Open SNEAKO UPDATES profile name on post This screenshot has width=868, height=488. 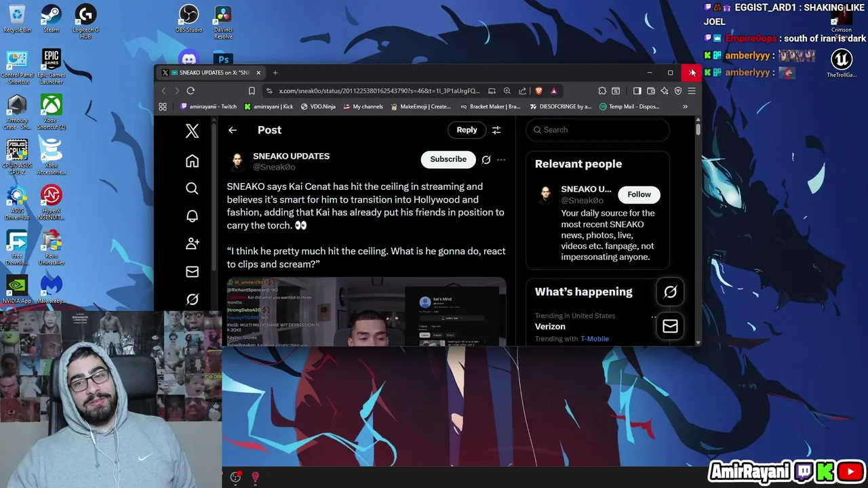pyautogui.click(x=291, y=156)
